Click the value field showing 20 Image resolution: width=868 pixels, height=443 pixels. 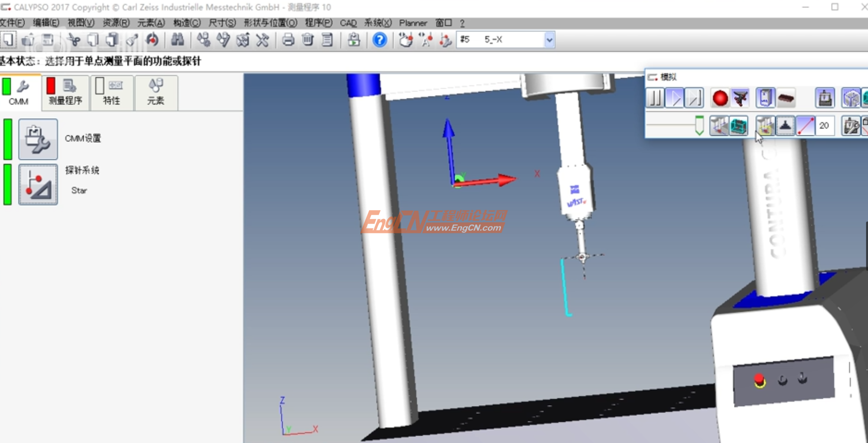tap(825, 126)
